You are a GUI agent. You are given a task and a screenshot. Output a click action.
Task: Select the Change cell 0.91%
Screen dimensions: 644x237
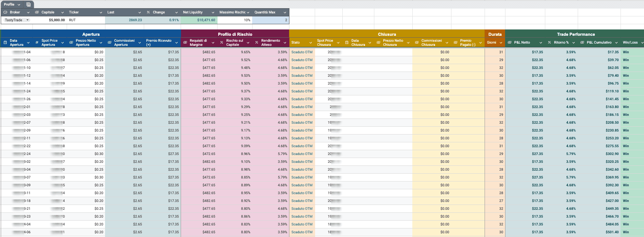162,20
